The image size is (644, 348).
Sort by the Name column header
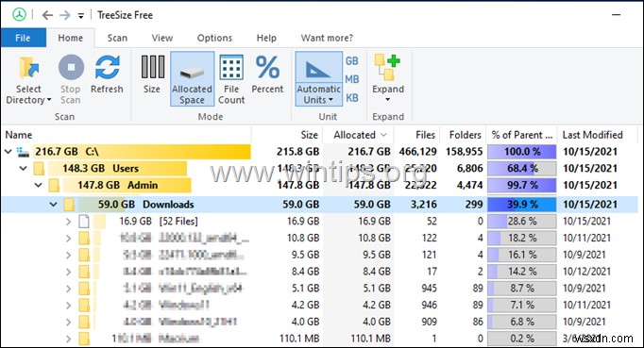[x=126, y=135]
